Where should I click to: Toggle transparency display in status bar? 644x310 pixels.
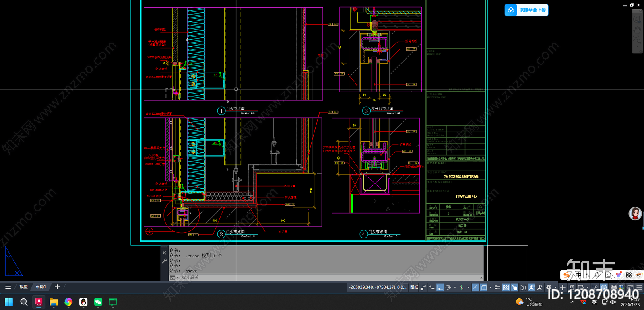click(x=506, y=287)
